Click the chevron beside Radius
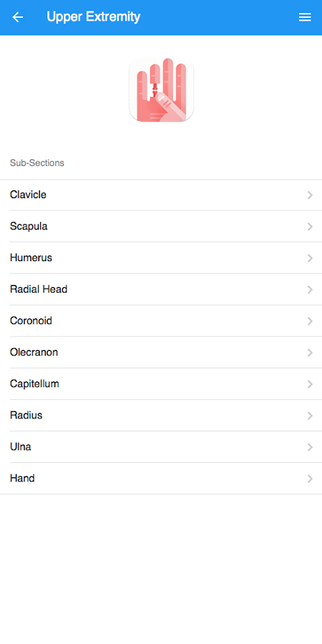Viewport: 322px width, 644px height. (310, 416)
